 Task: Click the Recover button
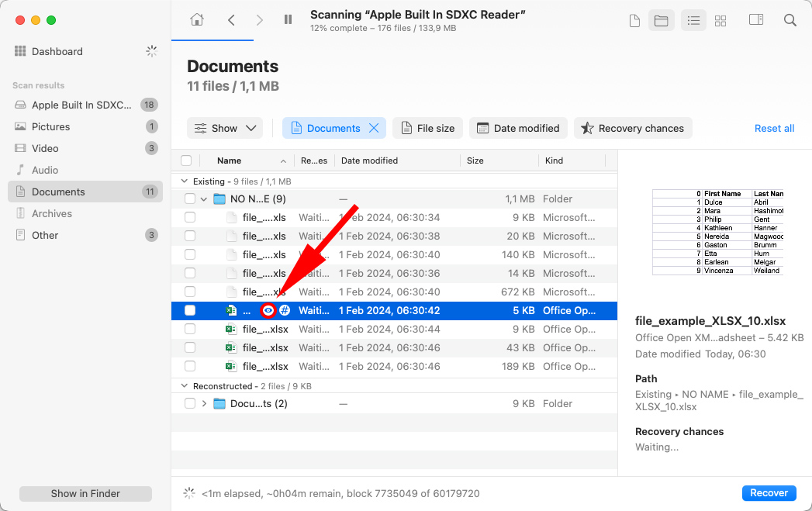click(x=769, y=492)
